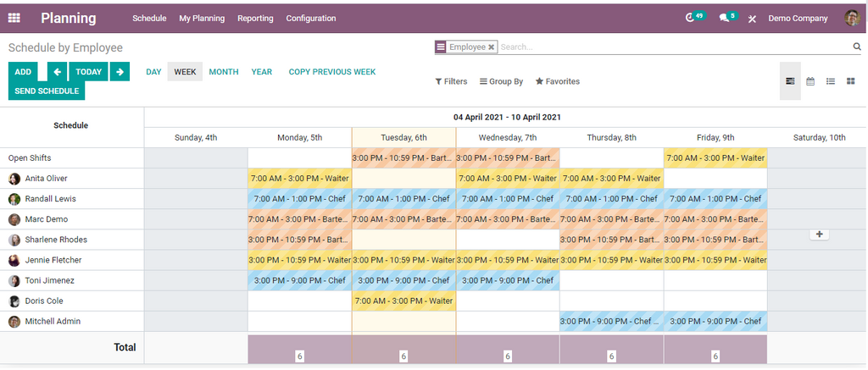Switch to the kanban view icon
This screenshot has width=868, height=370.
click(x=851, y=81)
